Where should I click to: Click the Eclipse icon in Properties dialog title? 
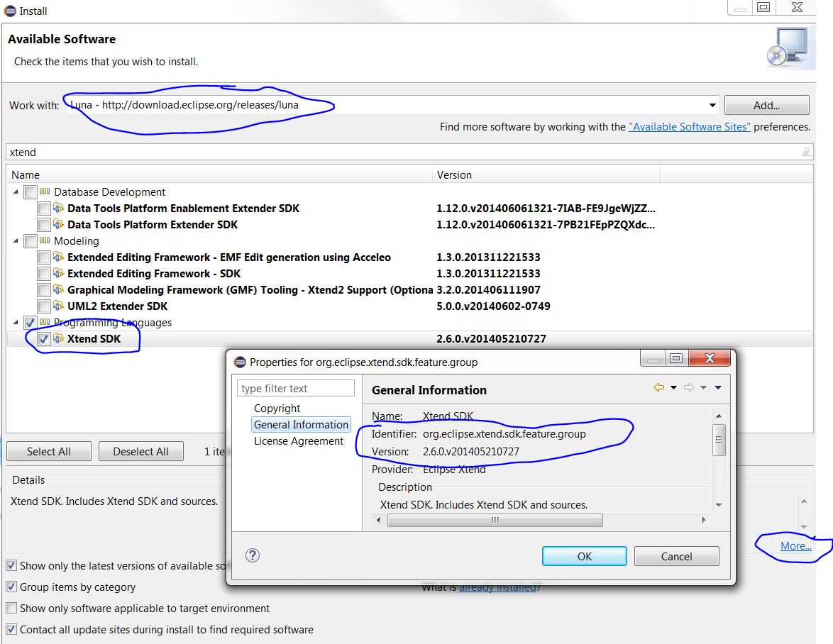(240, 362)
